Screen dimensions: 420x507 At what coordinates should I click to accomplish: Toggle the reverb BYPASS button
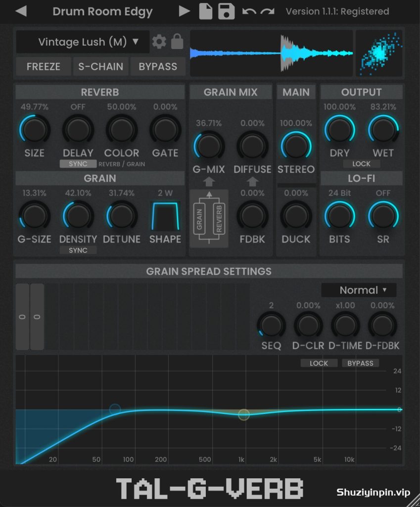158,67
